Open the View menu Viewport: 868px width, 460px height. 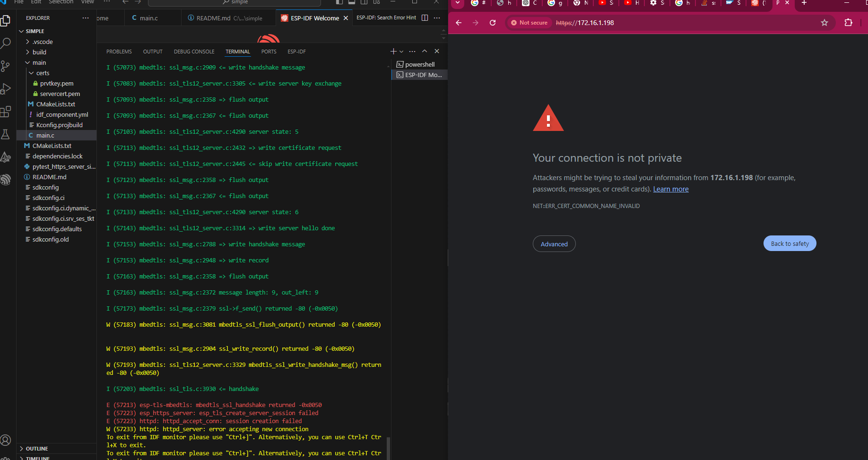(87, 2)
